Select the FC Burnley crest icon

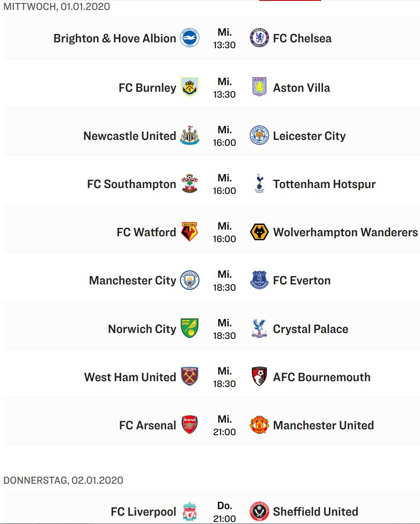tap(189, 87)
